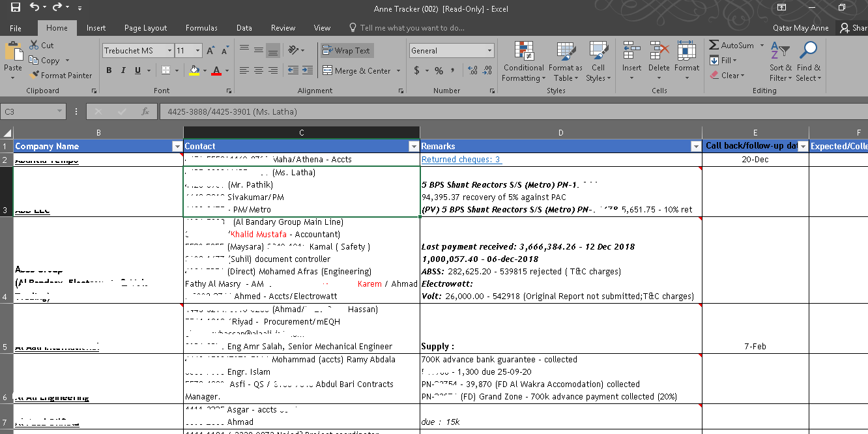Open the font name dropdown Trebuchet MS
868x434 pixels.
(x=169, y=51)
